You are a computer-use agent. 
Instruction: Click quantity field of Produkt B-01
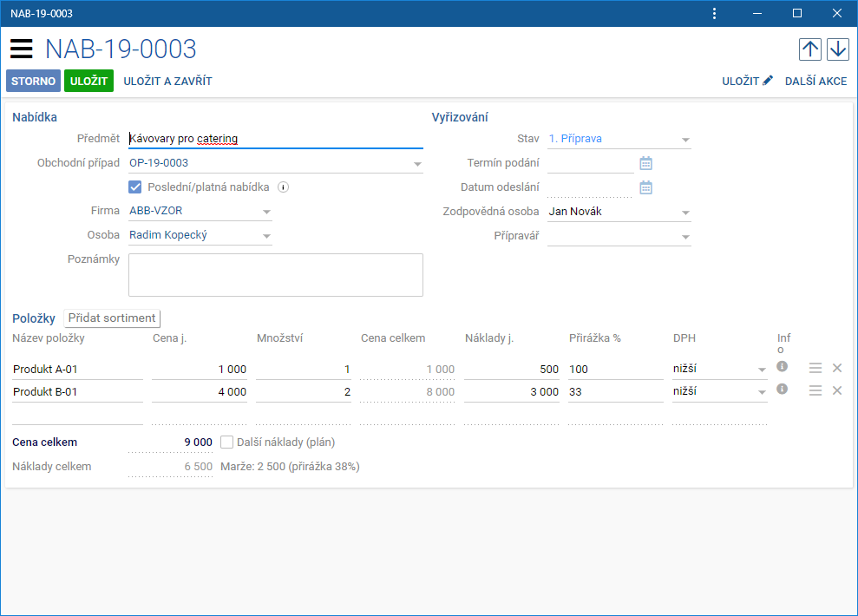pos(303,391)
